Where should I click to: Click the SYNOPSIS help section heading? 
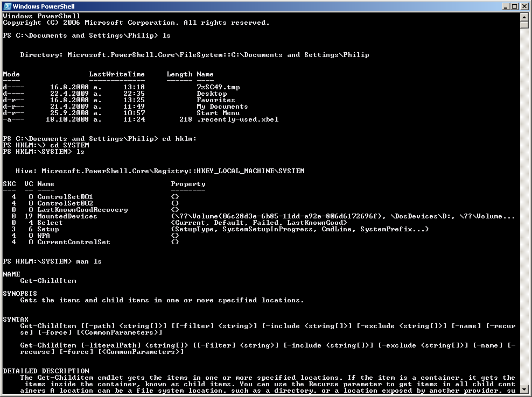(20, 293)
